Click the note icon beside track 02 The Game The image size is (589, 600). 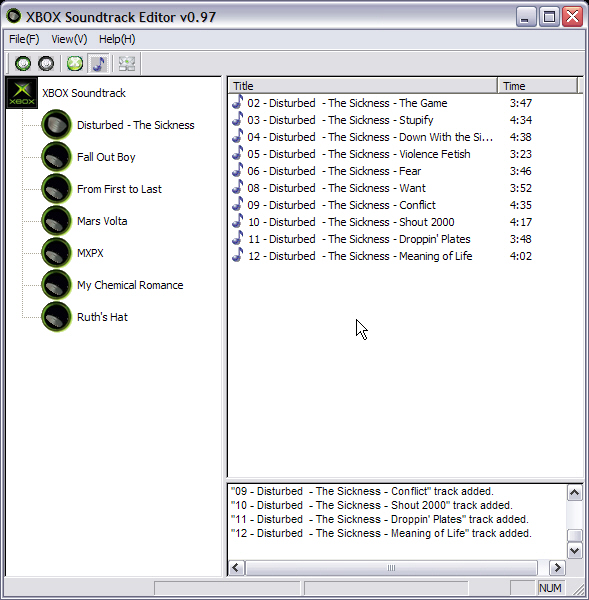pos(238,103)
